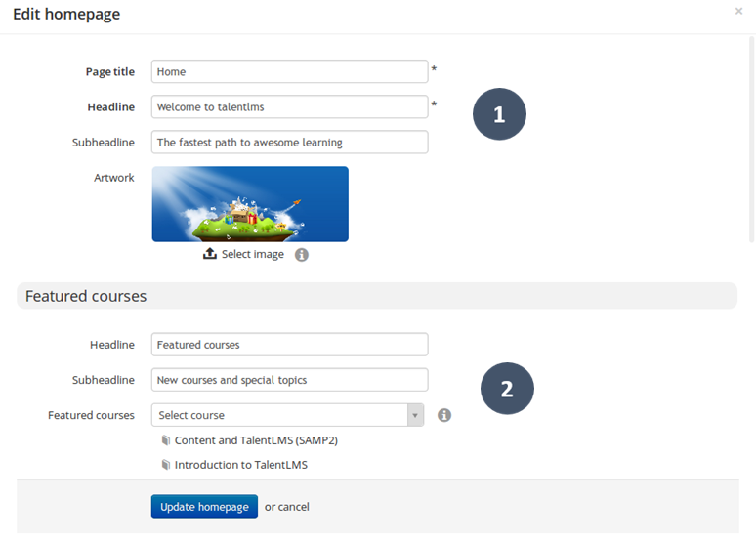Image resolution: width=756 pixels, height=541 pixels.
Task: Click the numbered circle marker 1
Action: (x=499, y=114)
